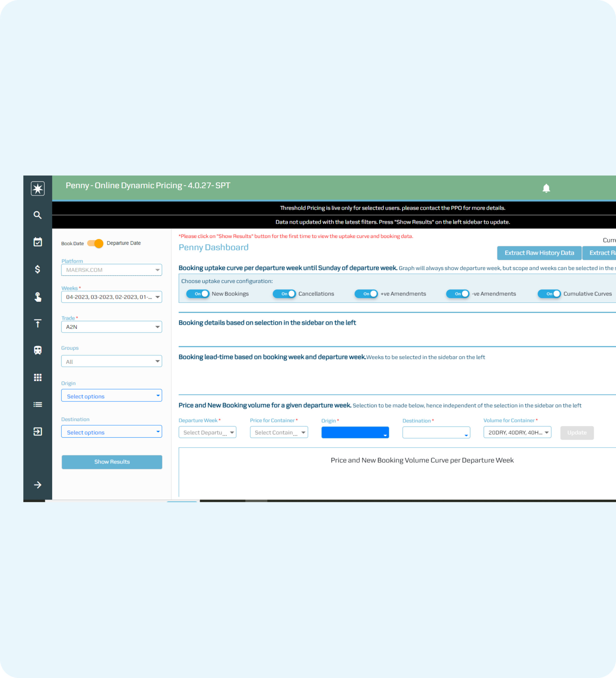616x678 pixels.
Task: Toggle Book Date / Departure Date switch
Action: pos(96,243)
